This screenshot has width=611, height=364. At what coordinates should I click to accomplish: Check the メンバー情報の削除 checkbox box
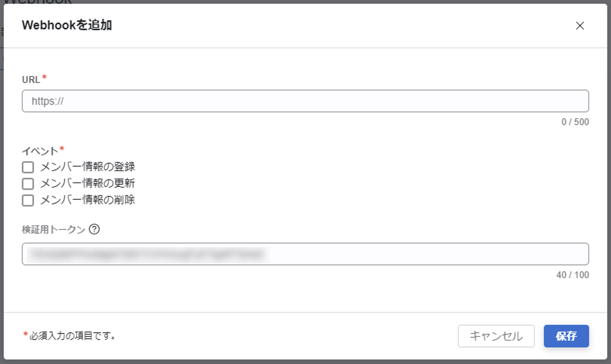point(28,200)
